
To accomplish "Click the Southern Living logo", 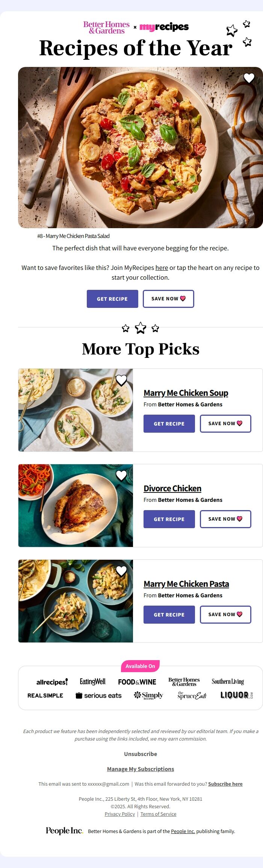I will point(228,682).
